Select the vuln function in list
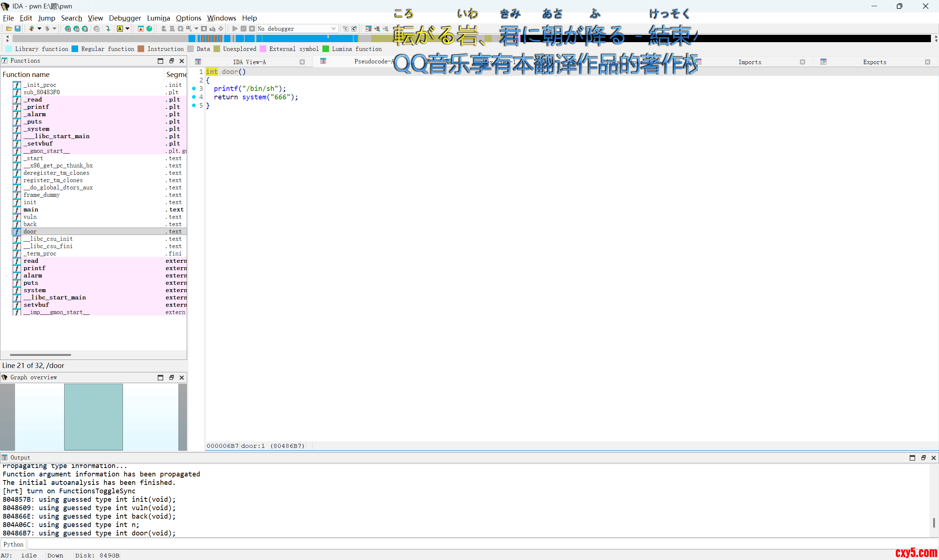The height and width of the screenshot is (560, 939). [x=30, y=217]
